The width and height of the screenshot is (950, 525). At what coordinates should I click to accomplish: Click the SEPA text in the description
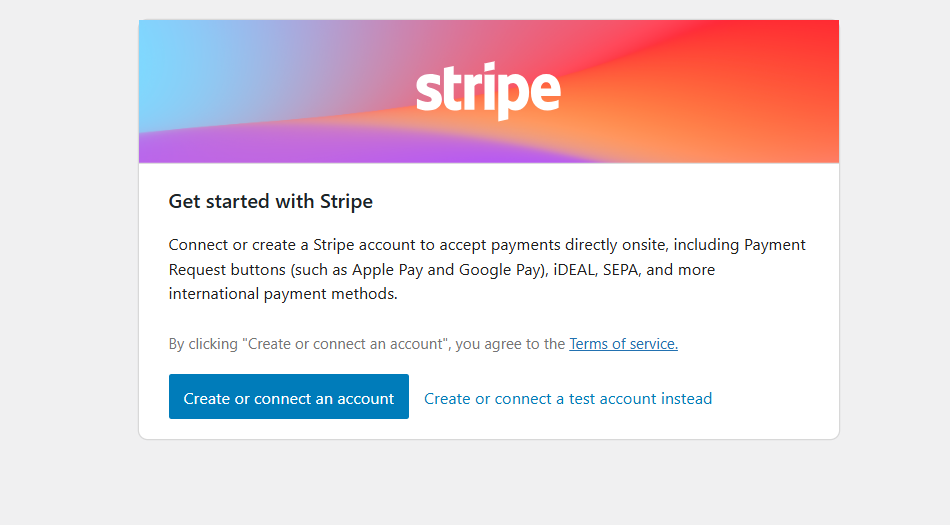(x=620, y=269)
